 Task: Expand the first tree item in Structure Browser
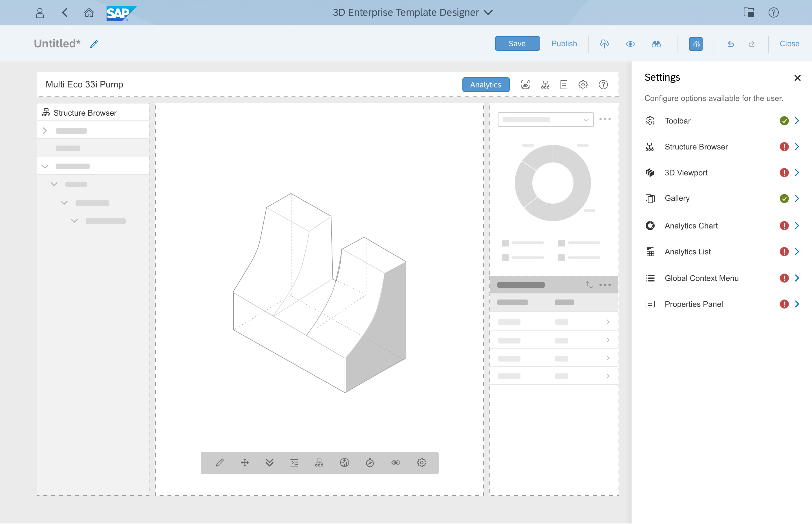coord(45,131)
